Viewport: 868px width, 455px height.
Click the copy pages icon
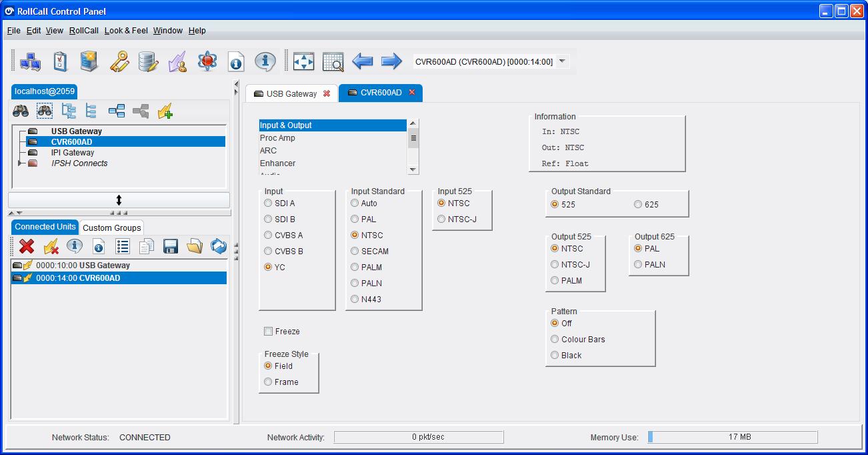tap(147, 246)
